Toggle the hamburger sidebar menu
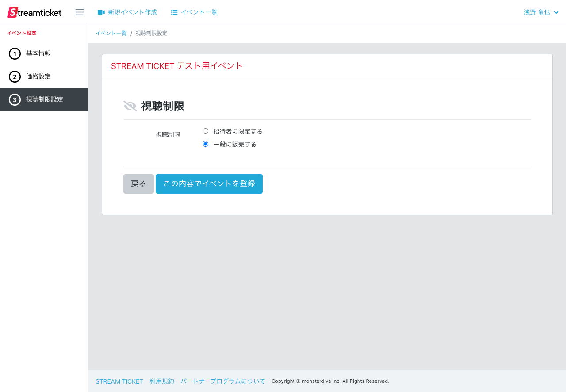The image size is (566, 392). pos(80,12)
